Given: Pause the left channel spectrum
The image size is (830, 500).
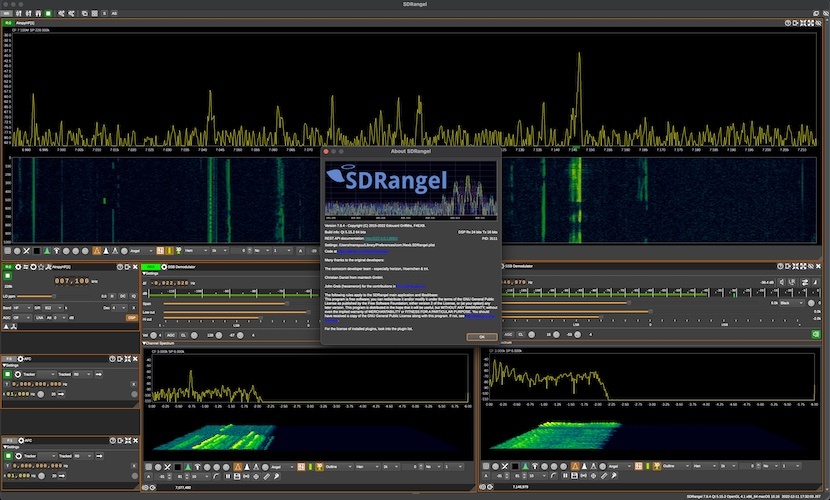Looking at the screenshot, I should pyautogui.click(x=228, y=476).
